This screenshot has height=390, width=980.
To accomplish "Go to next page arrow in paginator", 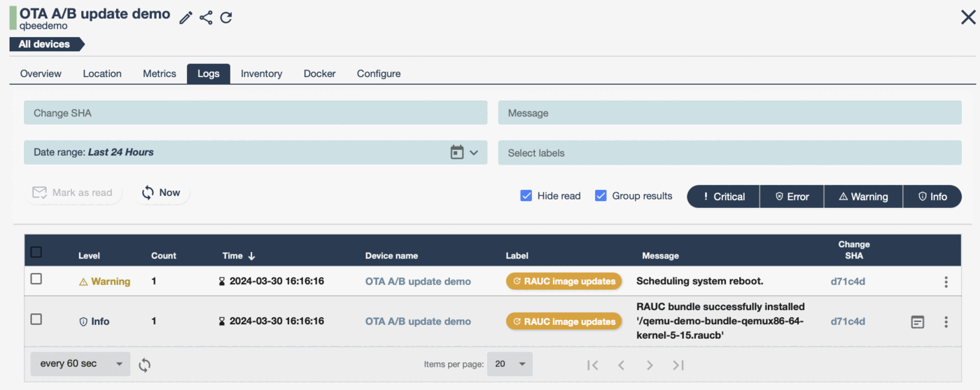I will click(650, 364).
